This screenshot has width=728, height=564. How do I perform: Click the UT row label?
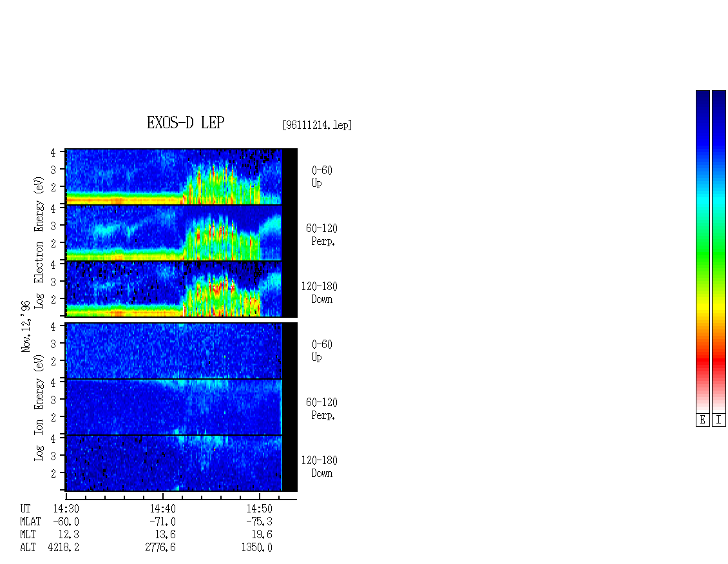tap(26, 509)
